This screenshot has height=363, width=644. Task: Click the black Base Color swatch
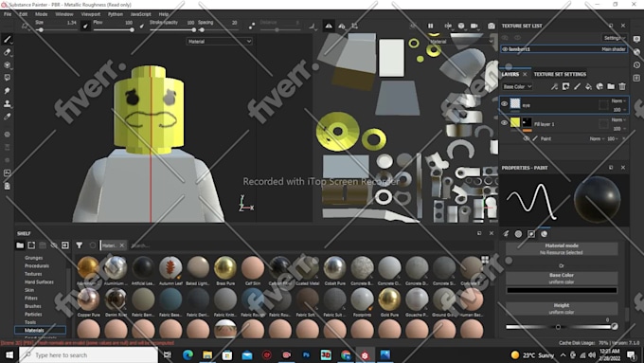pos(562,290)
